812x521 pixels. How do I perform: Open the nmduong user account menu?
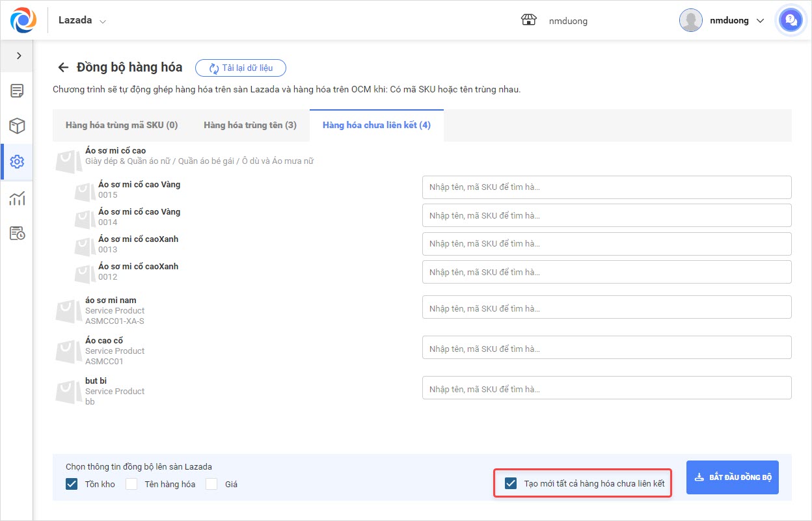point(722,21)
